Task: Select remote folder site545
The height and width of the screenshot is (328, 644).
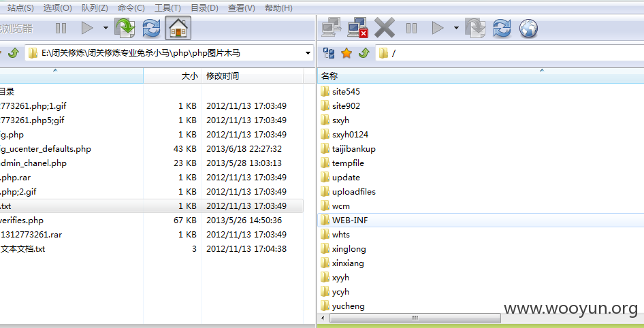Action: click(346, 92)
